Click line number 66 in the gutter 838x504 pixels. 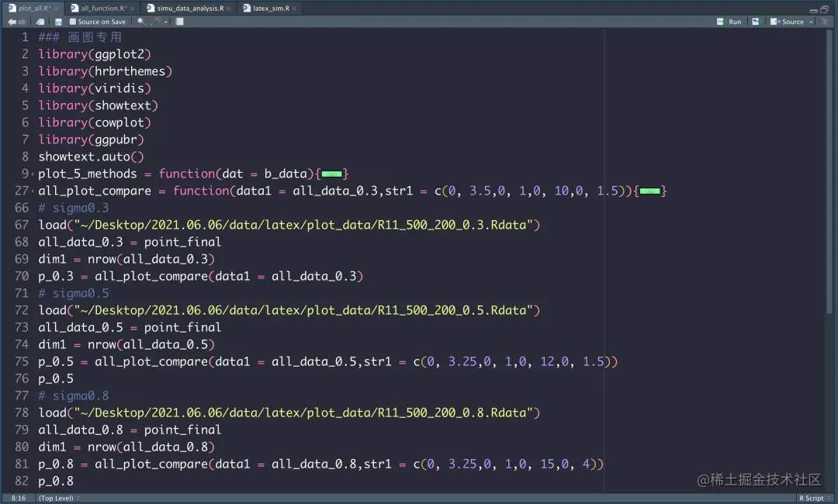[x=22, y=209]
